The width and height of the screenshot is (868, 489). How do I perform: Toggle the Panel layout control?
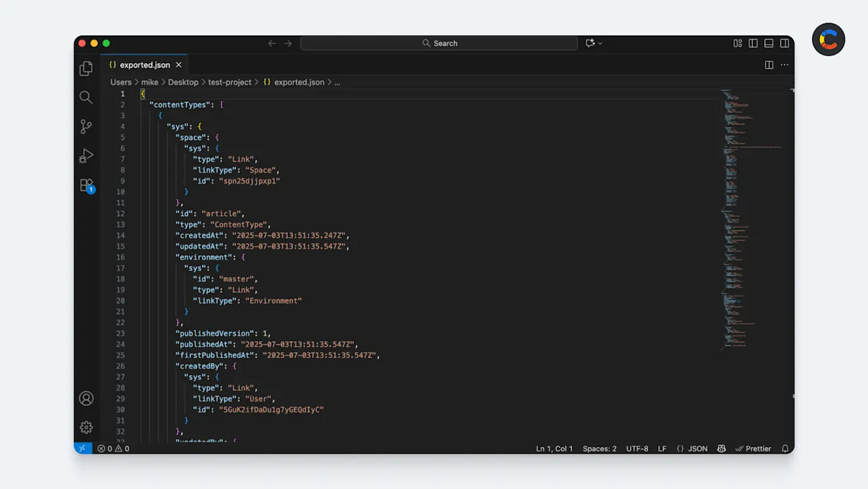tap(768, 43)
